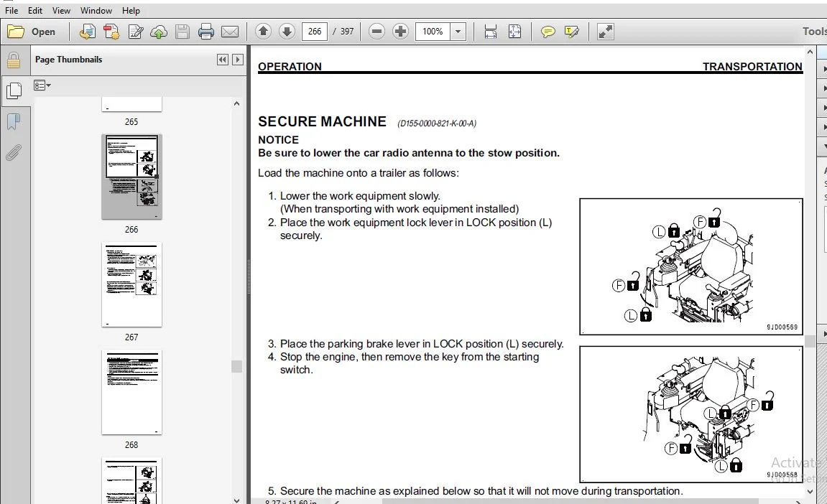
Task: Click the Print icon
Action: (x=206, y=32)
